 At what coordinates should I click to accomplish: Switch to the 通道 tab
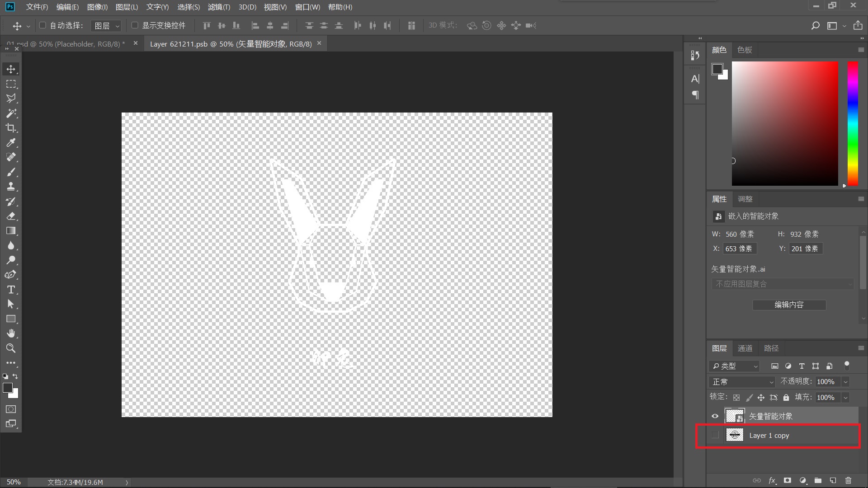pos(745,348)
